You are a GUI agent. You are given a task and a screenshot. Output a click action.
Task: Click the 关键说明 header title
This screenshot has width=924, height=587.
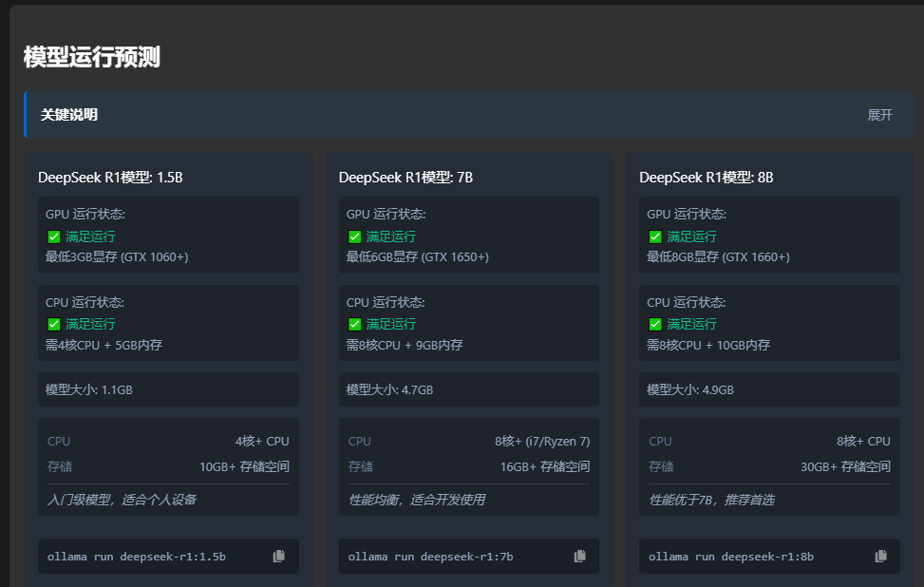tap(69, 115)
